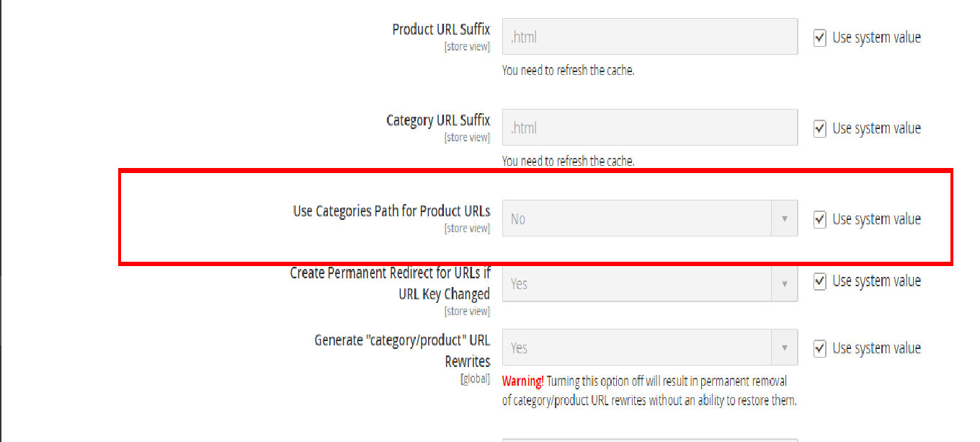Click Create Permanent Redirect for URLs label

click(x=390, y=283)
